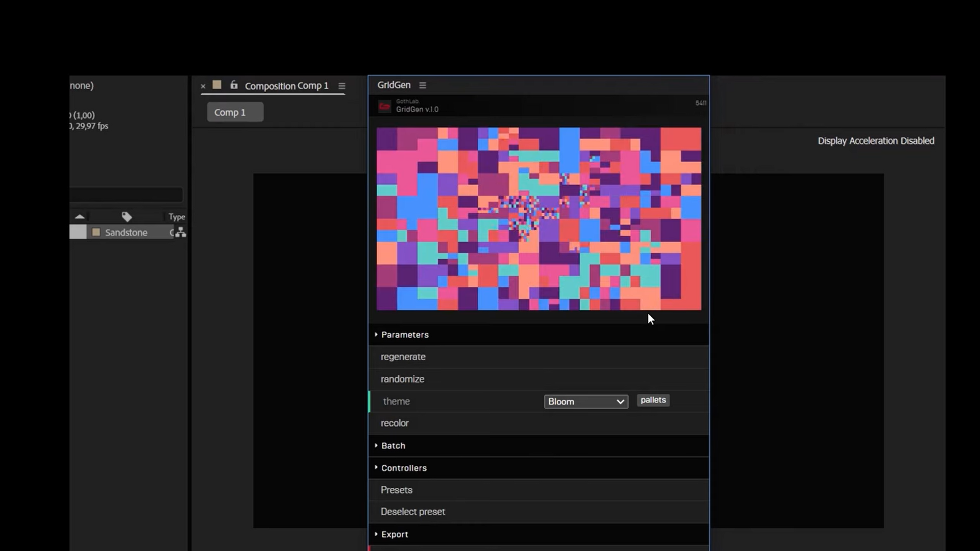Expand the Parameters section
The width and height of the screenshot is (980, 551).
coord(405,335)
